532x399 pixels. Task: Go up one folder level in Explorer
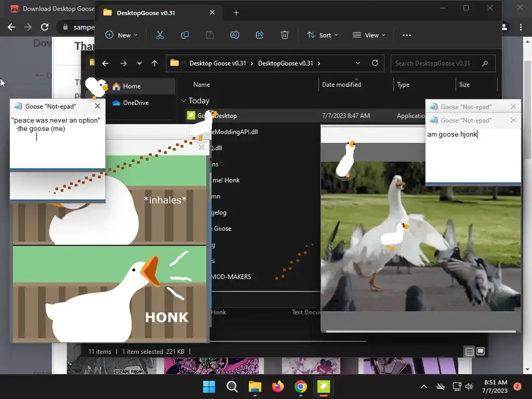click(154, 63)
